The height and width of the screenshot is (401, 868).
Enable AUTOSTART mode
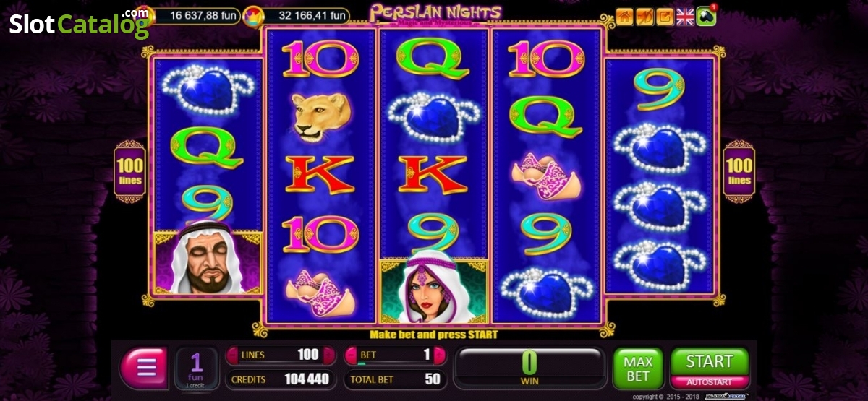click(x=709, y=381)
